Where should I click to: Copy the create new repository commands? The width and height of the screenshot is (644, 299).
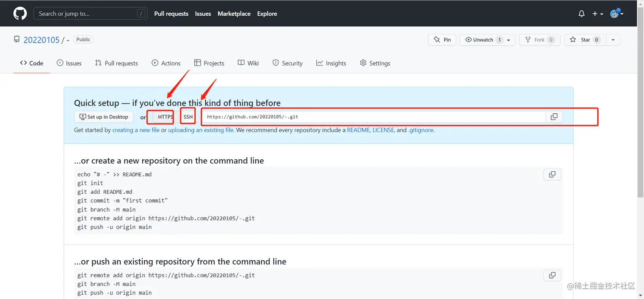[x=552, y=174]
